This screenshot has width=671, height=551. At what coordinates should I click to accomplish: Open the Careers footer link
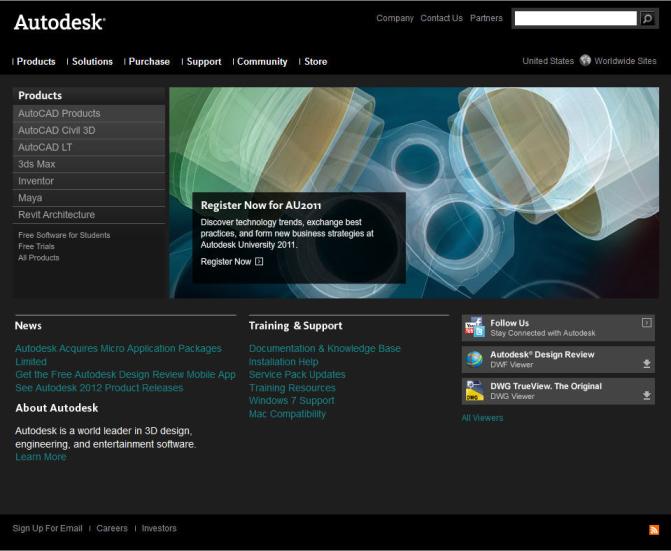pos(112,528)
